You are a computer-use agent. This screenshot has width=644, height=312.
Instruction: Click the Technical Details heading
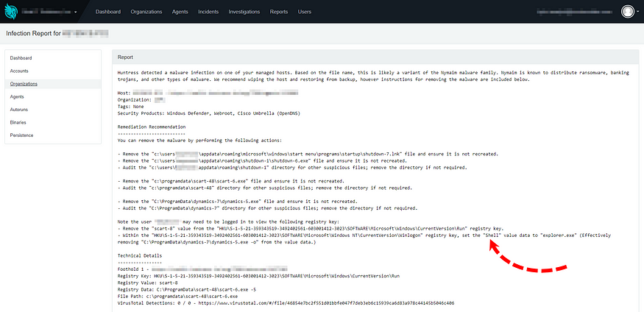click(140, 256)
